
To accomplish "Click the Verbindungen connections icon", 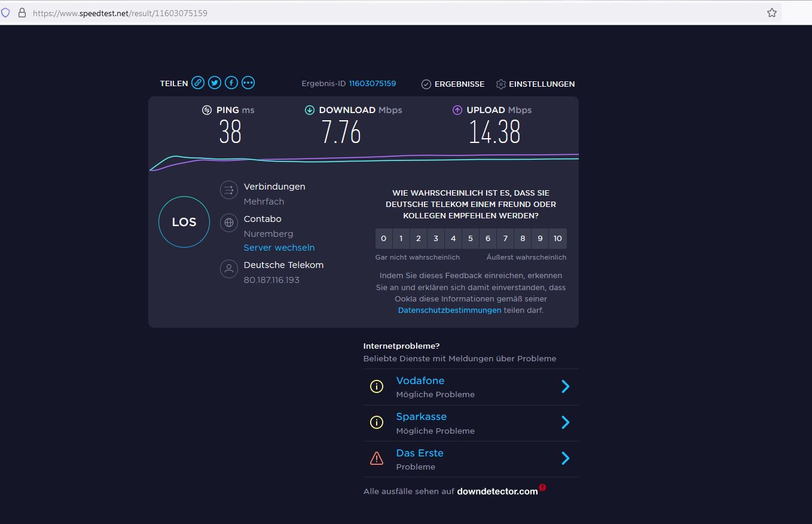I will 228,191.
